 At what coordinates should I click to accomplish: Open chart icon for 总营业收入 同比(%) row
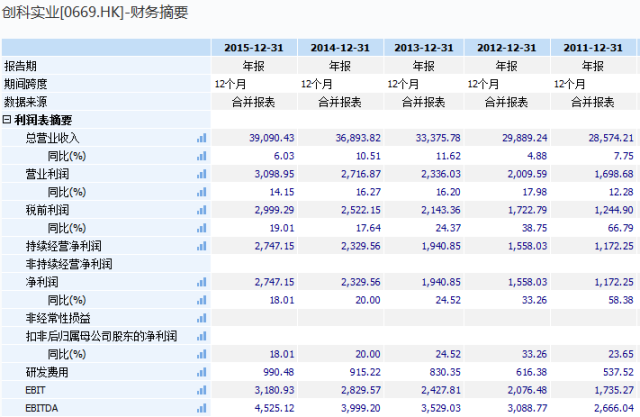pyautogui.click(x=202, y=156)
